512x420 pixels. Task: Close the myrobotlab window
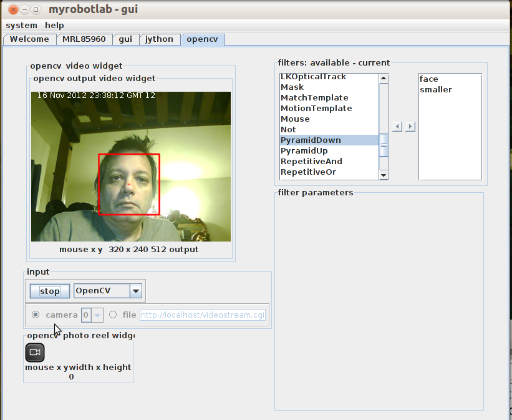click(x=13, y=9)
